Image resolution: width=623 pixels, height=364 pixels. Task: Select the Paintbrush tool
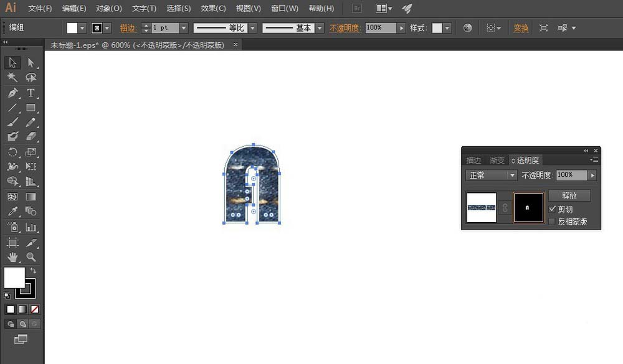pos(12,122)
